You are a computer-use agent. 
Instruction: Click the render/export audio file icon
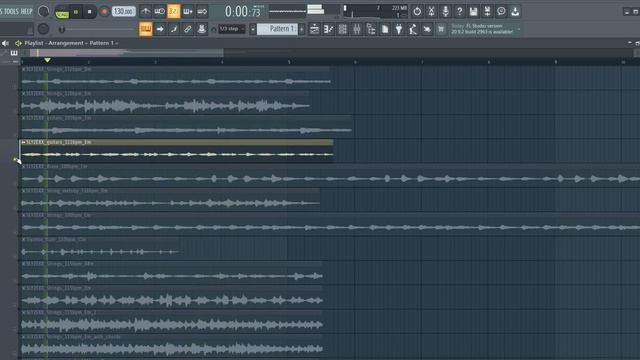[487, 11]
